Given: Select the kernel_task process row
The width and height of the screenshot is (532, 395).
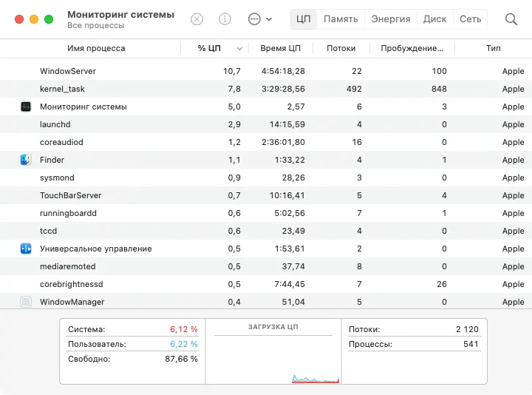Looking at the screenshot, I should (x=266, y=89).
